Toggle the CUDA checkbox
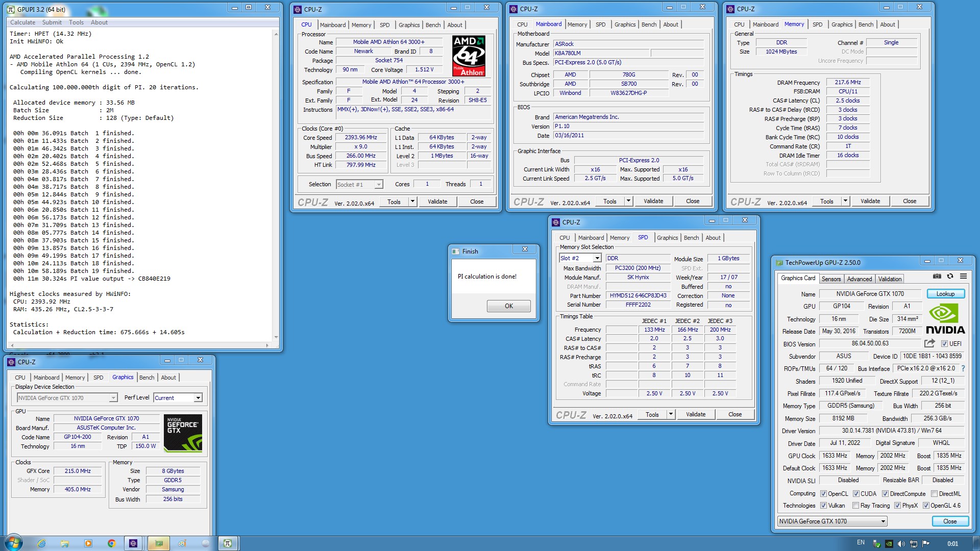 coord(856,494)
